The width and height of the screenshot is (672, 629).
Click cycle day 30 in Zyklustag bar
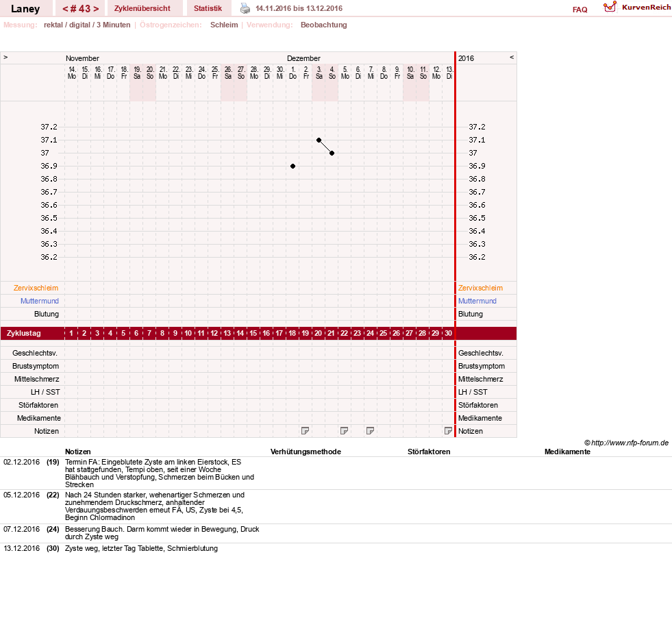coord(448,333)
